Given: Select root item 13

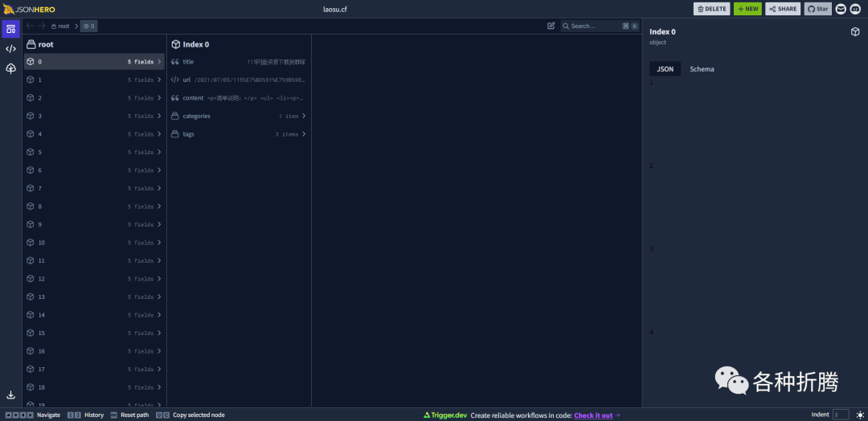Looking at the screenshot, I should point(94,297).
